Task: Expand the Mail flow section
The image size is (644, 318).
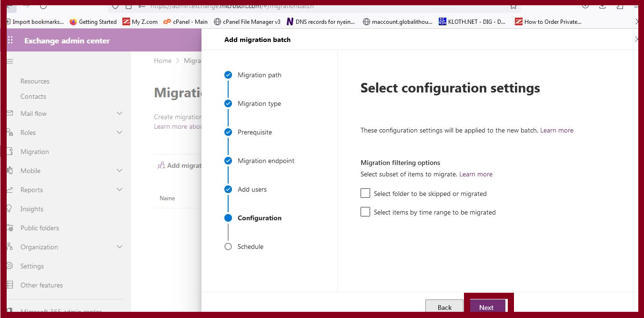Action: [120, 113]
